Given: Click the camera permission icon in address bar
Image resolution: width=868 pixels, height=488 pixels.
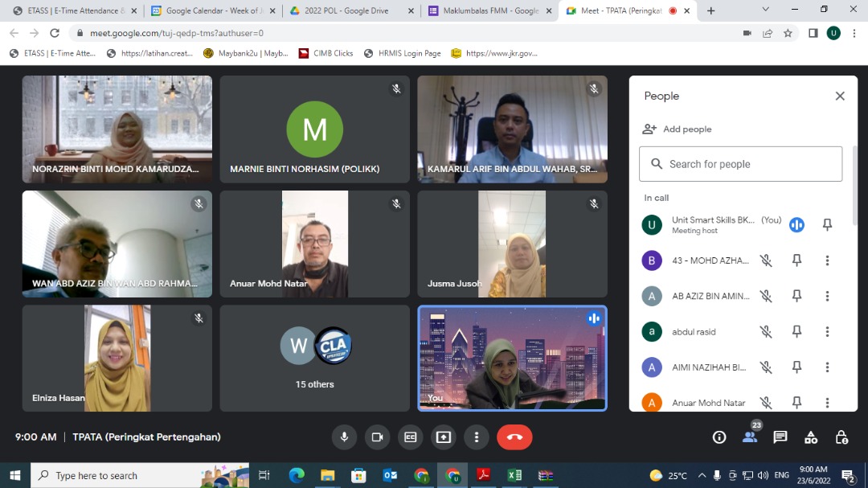Looking at the screenshot, I should tap(747, 33).
